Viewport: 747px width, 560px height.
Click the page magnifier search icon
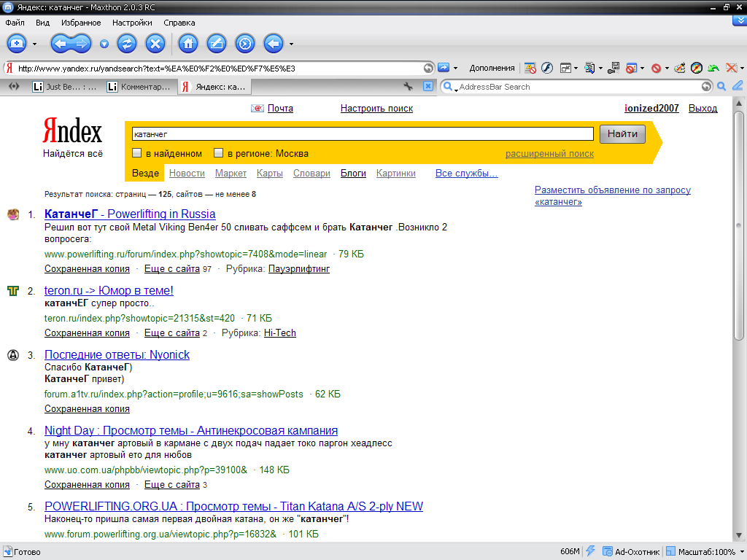[x=589, y=68]
